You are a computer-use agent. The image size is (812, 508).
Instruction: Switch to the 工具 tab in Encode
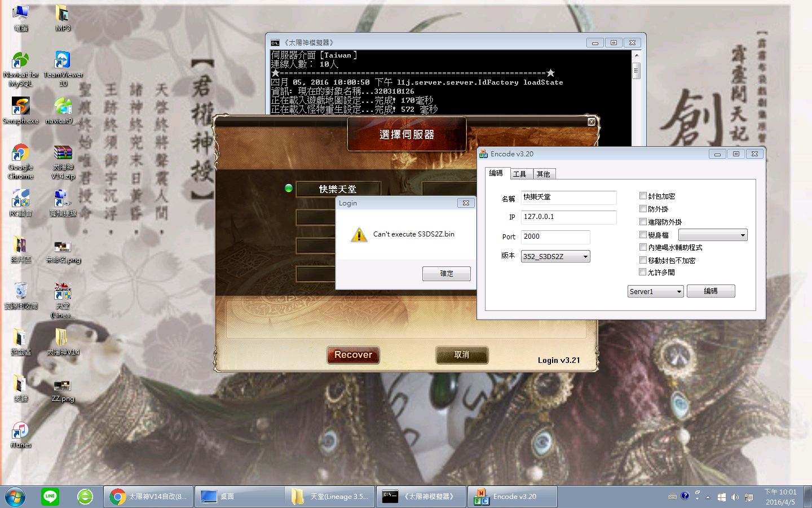(520, 174)
